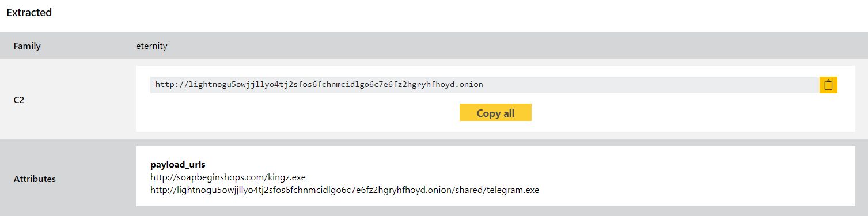Screen dimensions: 868x216
Task: Click the payload_urls bold heading
Action: tap(178, 165)
